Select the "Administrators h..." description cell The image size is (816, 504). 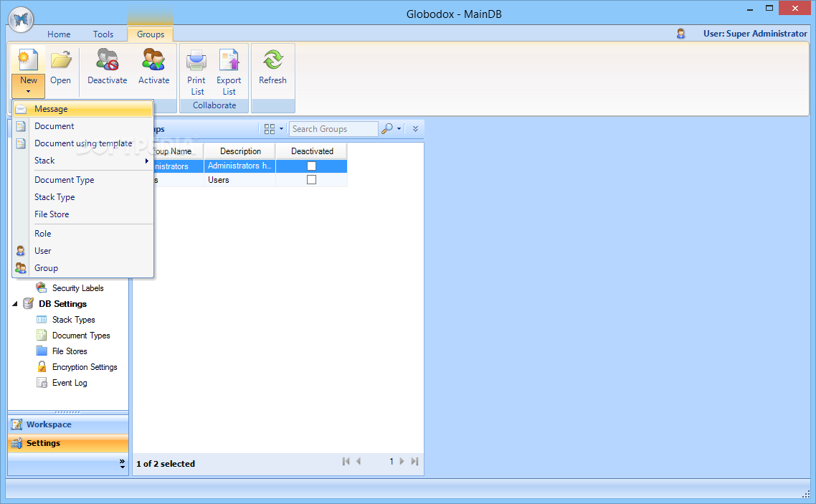coord(240,166)
